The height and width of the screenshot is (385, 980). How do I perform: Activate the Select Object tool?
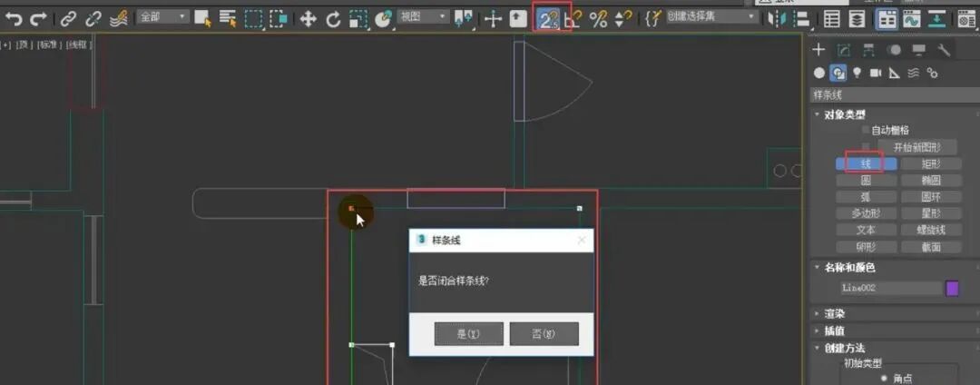(x=201, y=19)
